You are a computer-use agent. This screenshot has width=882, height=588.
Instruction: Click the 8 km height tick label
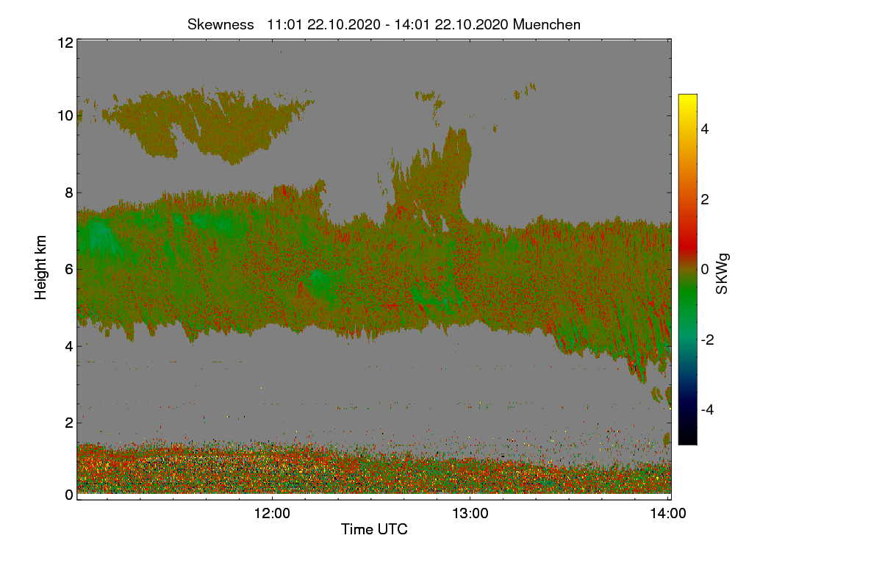tap(69, 193)
